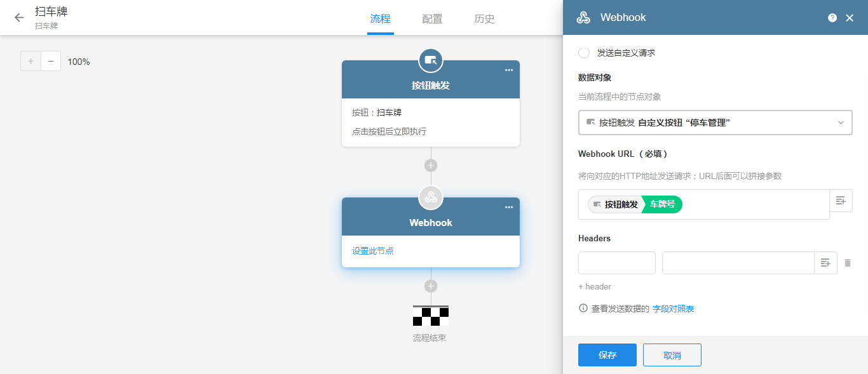Click the back arrow to exit 扫车牌 flow

18,18
